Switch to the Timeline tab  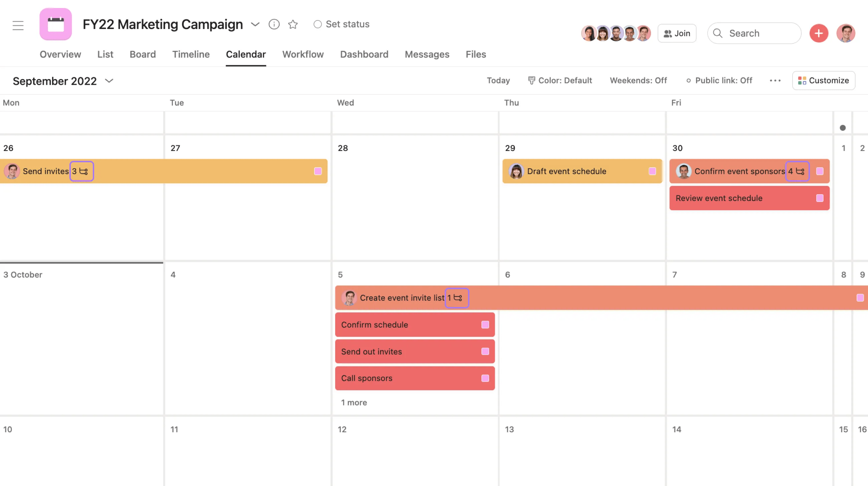click(191, 54)
